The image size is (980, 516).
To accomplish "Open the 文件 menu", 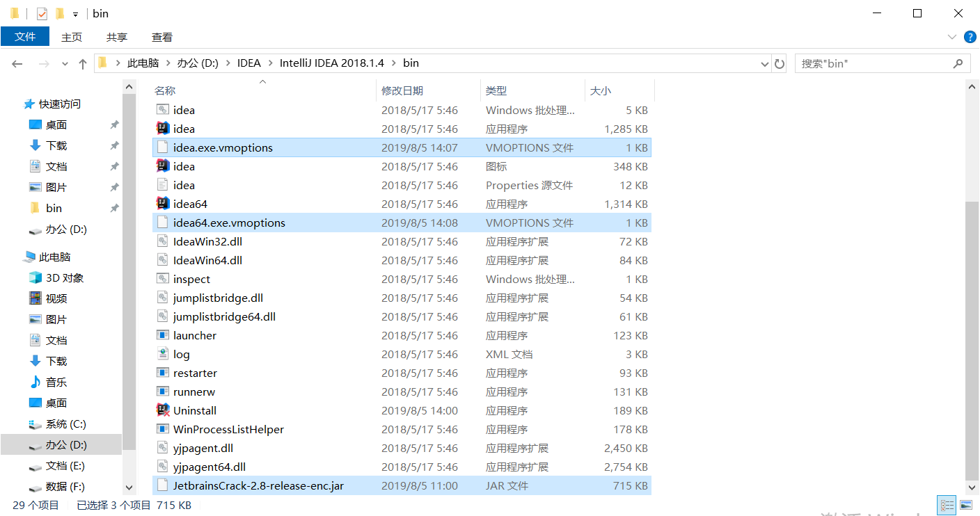I will [25, 37].
